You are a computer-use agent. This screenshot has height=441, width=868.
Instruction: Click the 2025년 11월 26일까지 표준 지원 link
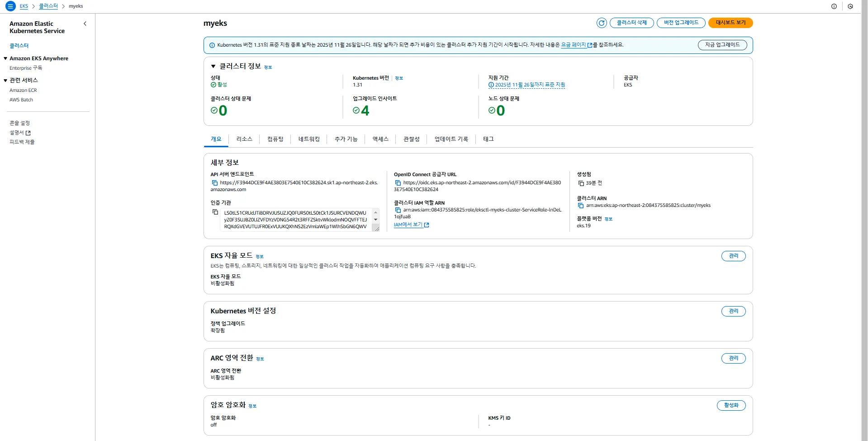[x=530, y=85]
